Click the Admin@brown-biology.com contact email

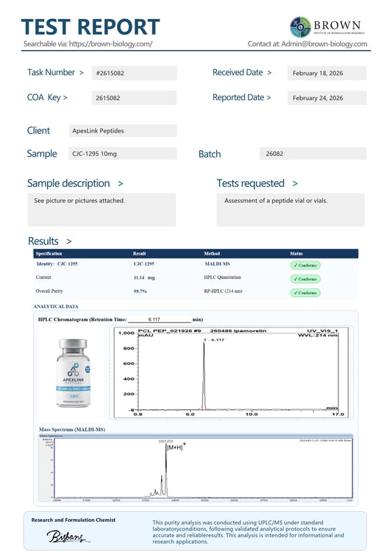point(324,44)
